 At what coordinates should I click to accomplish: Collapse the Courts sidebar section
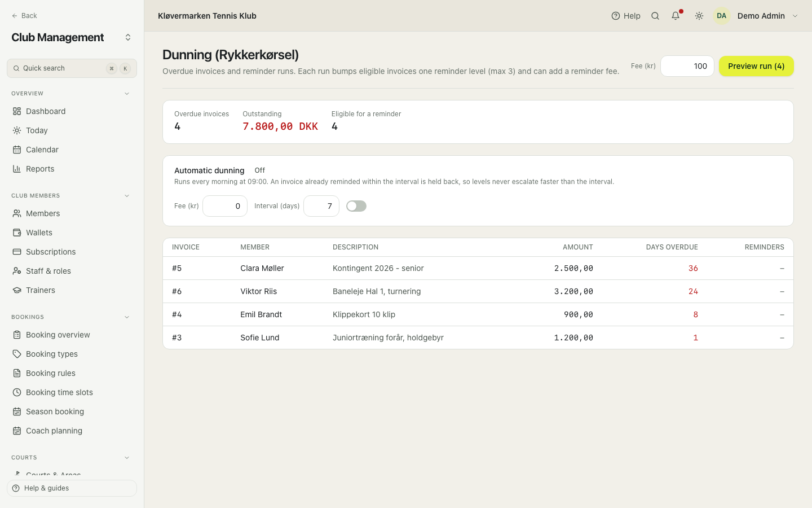127,458
